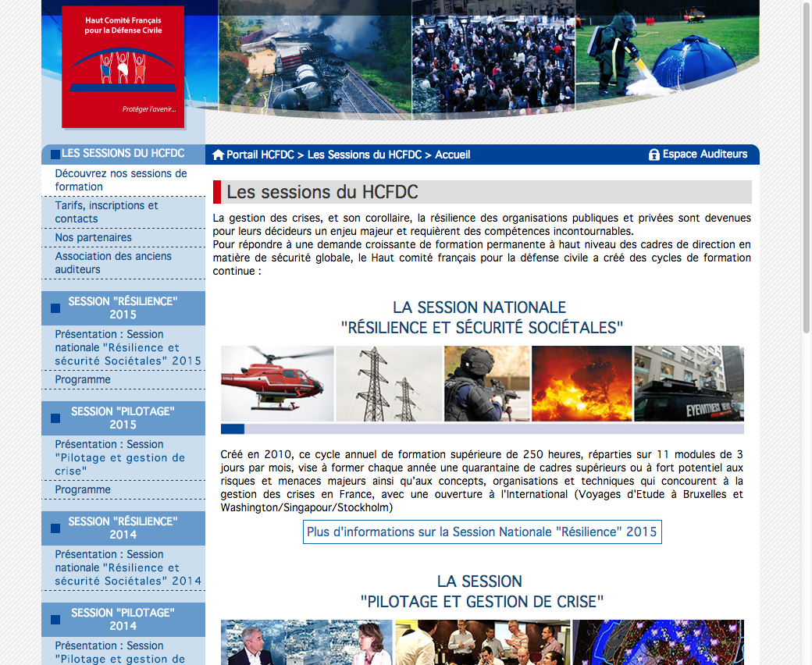Open Présentation Résilience et sécurité Sociétales 2014

coord(123,567)
